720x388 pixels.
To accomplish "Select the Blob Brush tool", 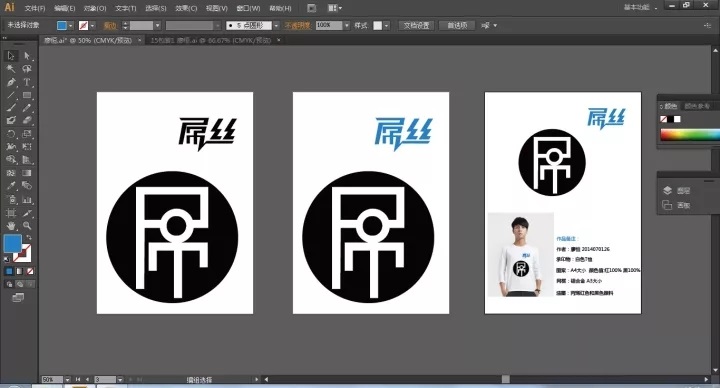I will tap(11, 120).
